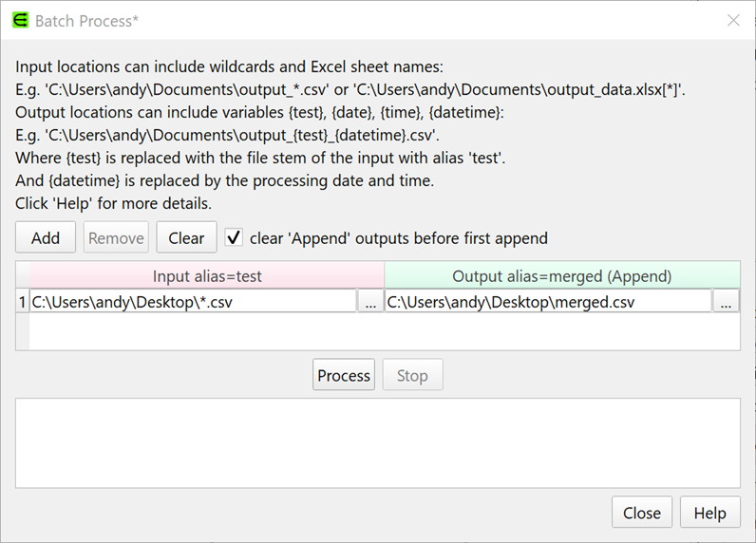Start the batch with the Process button
Screen dimensions: 756x543
point(344,375)
